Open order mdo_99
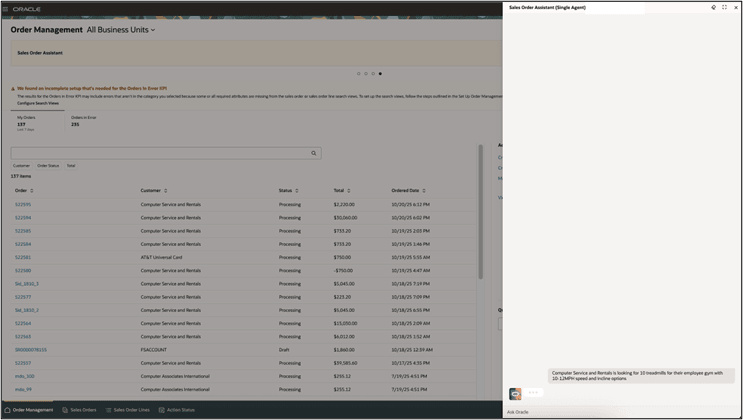Viewport: 743px width, 420px height. (23, 390)
